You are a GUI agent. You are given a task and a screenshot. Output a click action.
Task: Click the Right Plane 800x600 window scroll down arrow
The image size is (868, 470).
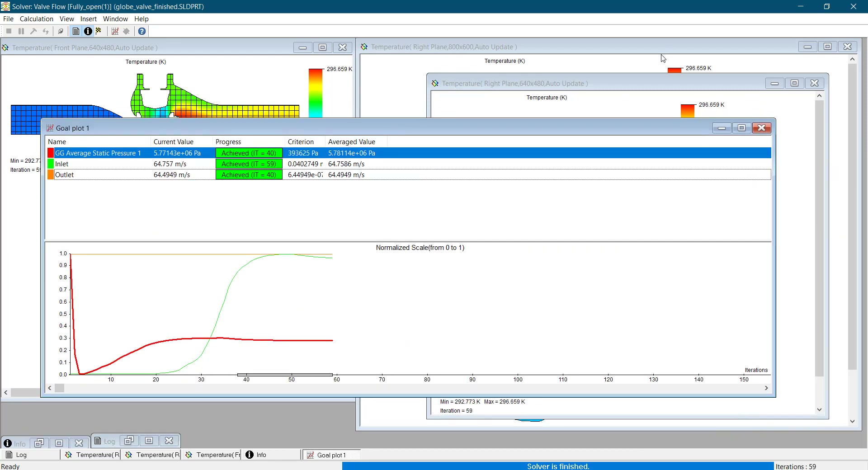852,421
